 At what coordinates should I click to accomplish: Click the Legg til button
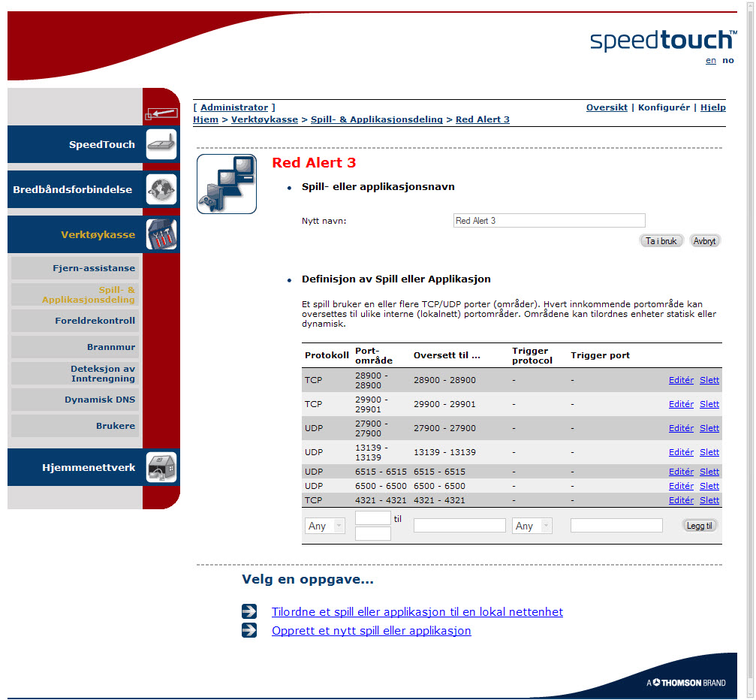[700, 525]
